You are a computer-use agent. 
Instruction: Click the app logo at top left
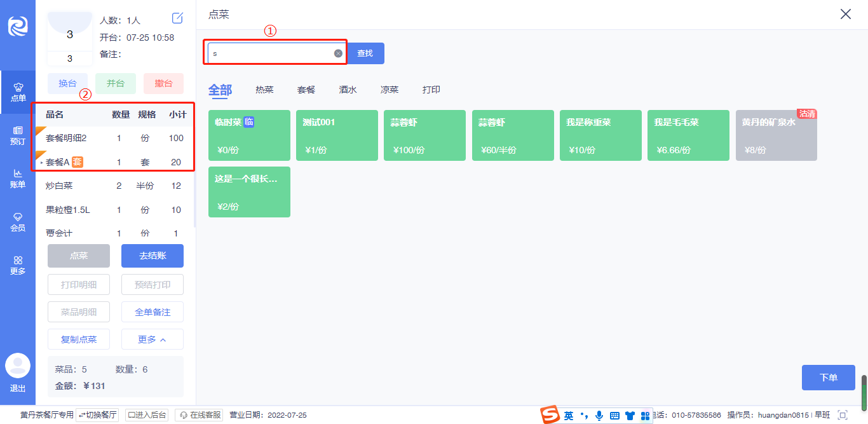[18, 25]
